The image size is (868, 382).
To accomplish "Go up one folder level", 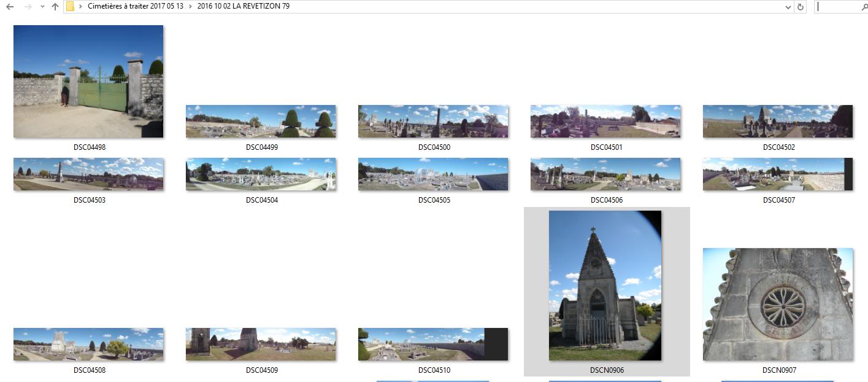I will tap(55, 7).
